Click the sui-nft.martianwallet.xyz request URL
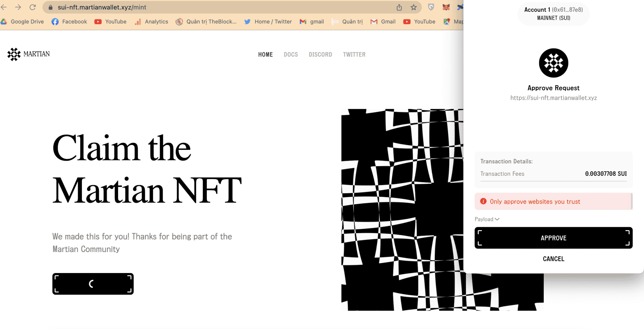 point(554,98)
